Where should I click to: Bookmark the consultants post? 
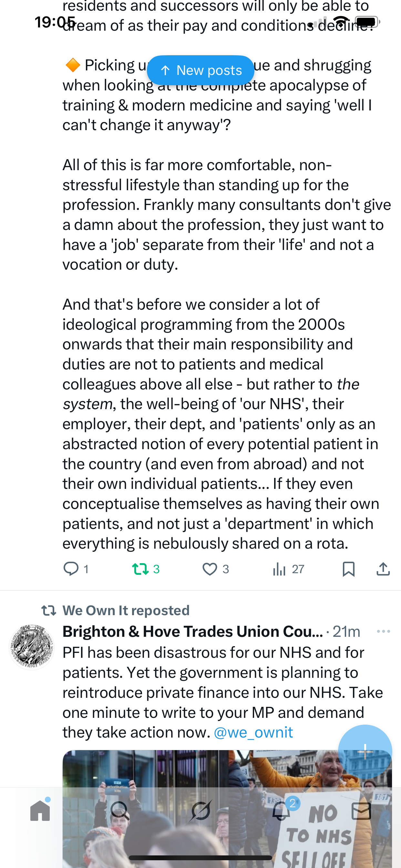click(348, 569)
